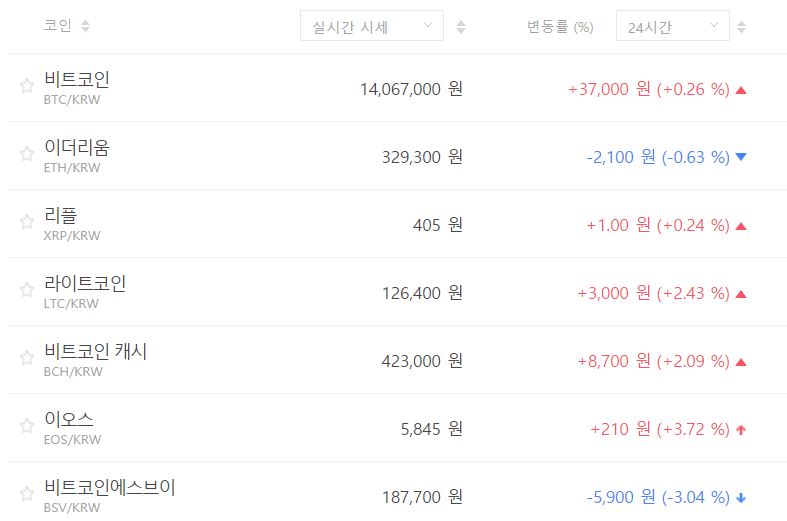Expand the 24시간 period dropdown
Image resolution: width=787 pixels, height=521 pixels.
[672, 27]
